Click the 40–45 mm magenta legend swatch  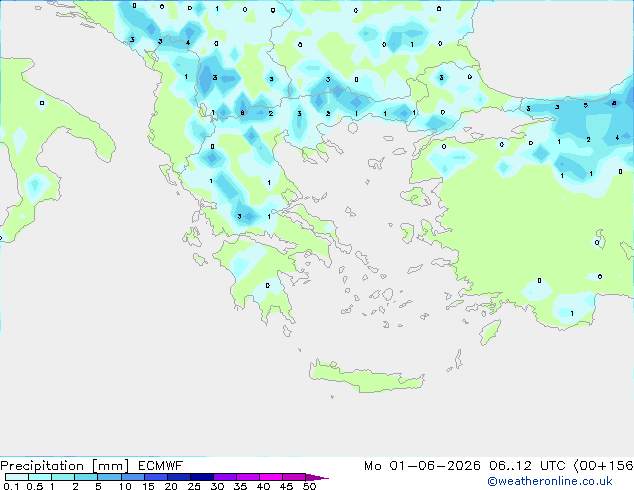click(x=271, y=477)
